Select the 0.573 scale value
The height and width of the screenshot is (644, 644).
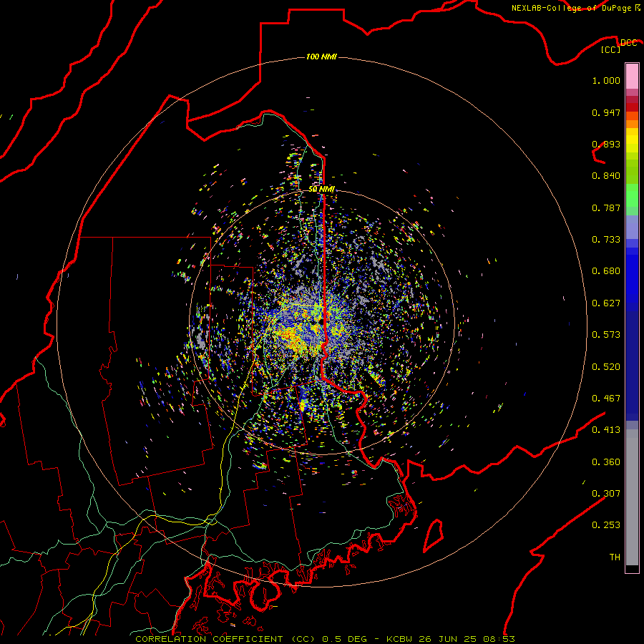(x=606, y=335)
